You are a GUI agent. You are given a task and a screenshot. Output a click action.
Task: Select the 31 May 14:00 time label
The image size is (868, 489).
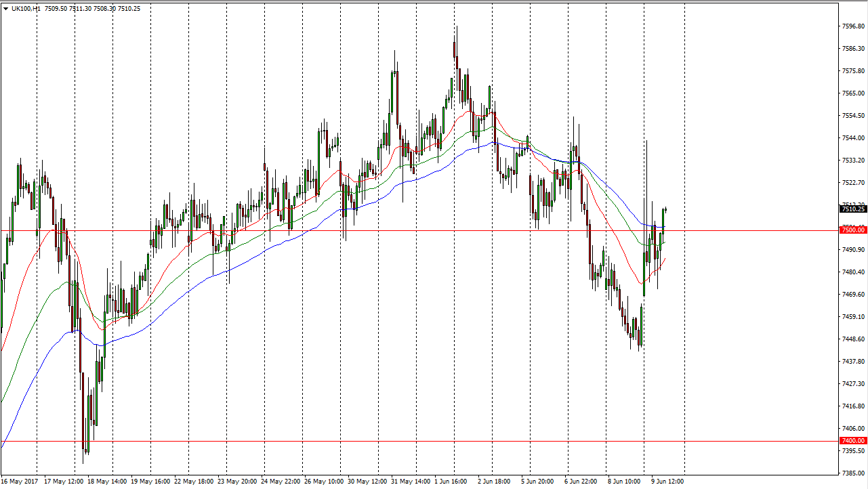tap(411, 482)
